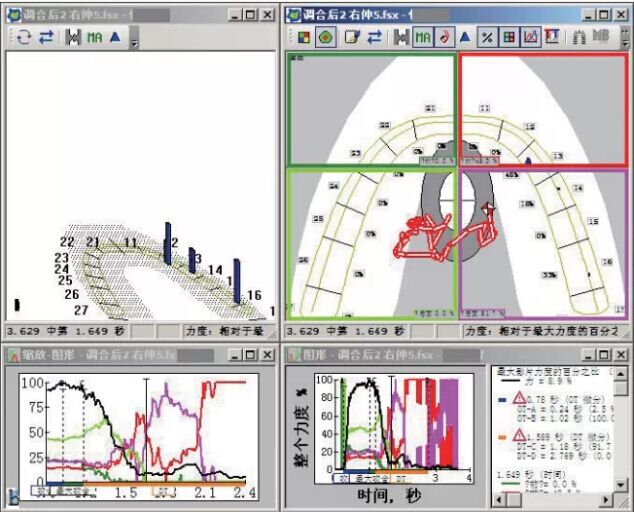This screenshot has width=634, height=512.
Task: Click the percent sign toolbar icon
Action: coord(487,37)
